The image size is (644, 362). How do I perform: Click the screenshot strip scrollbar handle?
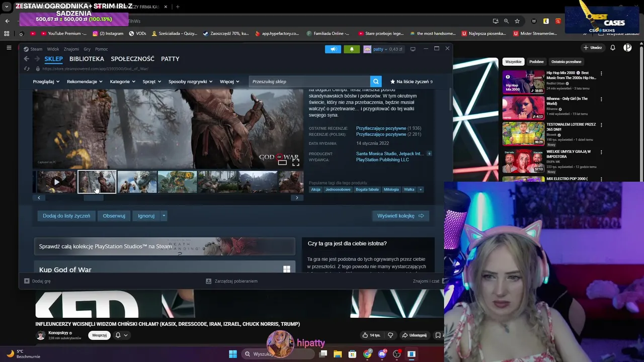93,198
